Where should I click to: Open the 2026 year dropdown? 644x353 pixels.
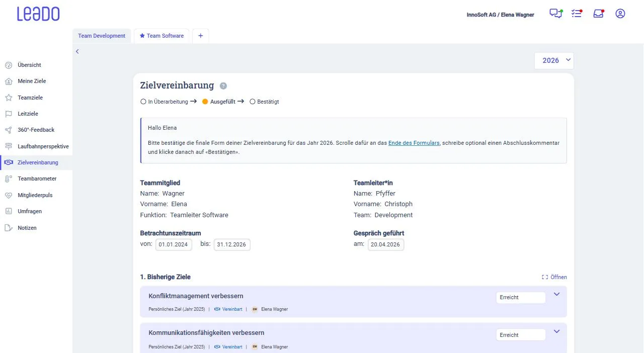pyautogui.click(x=554, y=60)
